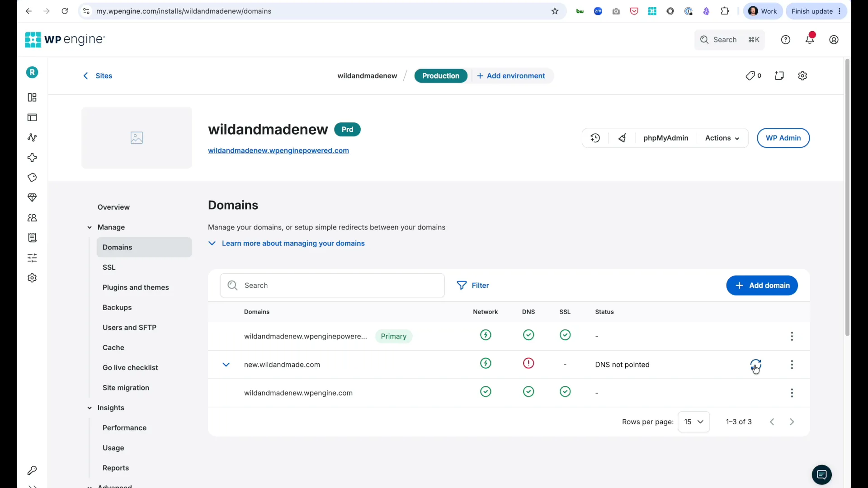Open the Sites layout icon in sidebar
Viewport: 868px width, 488px height.
pyautogui.click(x=32, y=117)
